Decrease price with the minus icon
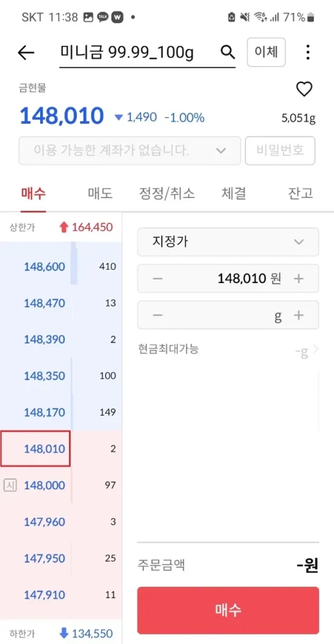The image size is (334, 644). [x=158, y=279]
